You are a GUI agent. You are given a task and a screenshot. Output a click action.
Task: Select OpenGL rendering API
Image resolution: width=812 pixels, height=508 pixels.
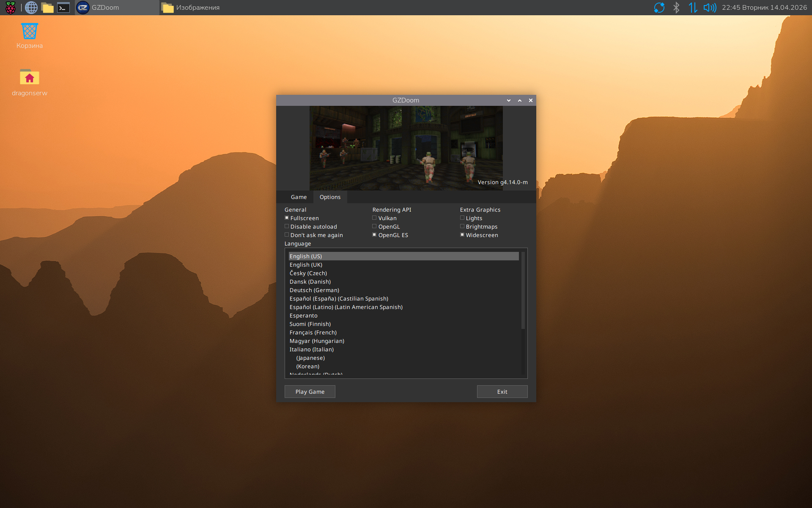click(x=374, y=226)
